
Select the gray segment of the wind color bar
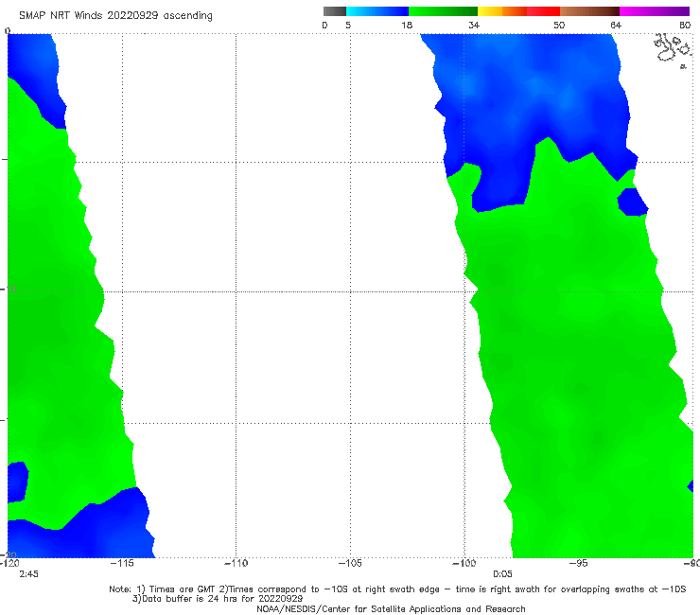point(334,11)
